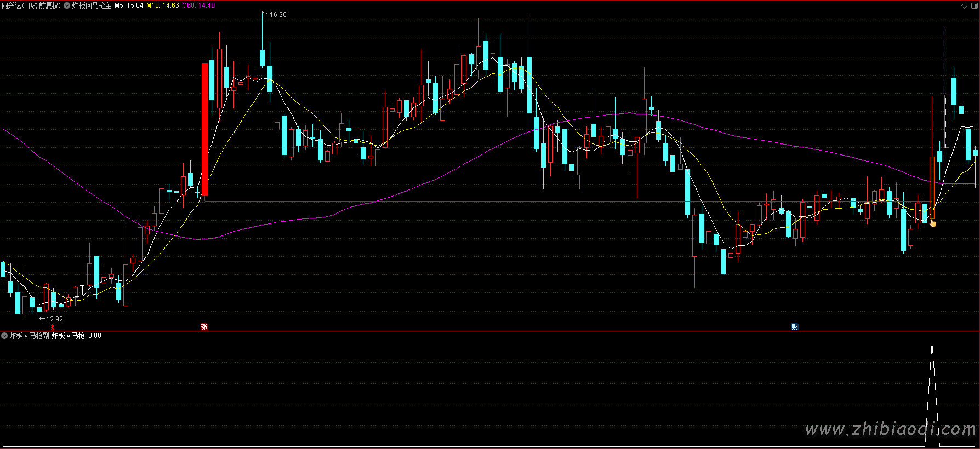
Task: Click the white spike peak in sub-chart
Action: [x=932, y=345]
